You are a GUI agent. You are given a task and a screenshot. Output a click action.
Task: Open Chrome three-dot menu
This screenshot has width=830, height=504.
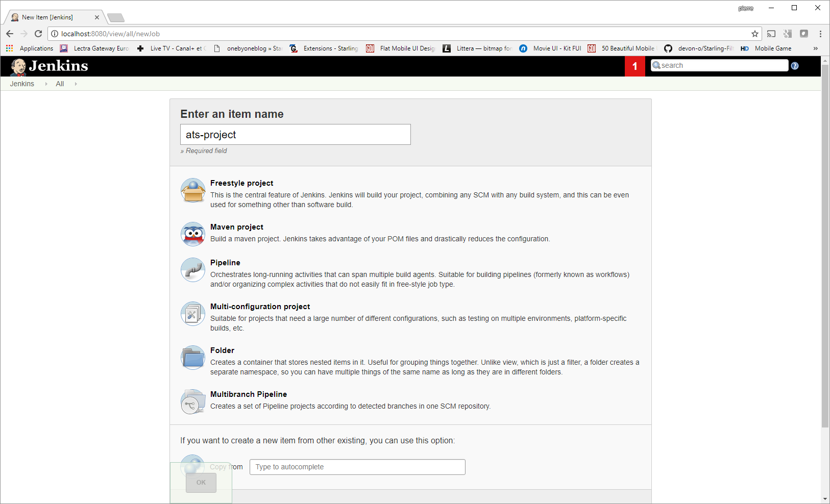click(820, 34)
